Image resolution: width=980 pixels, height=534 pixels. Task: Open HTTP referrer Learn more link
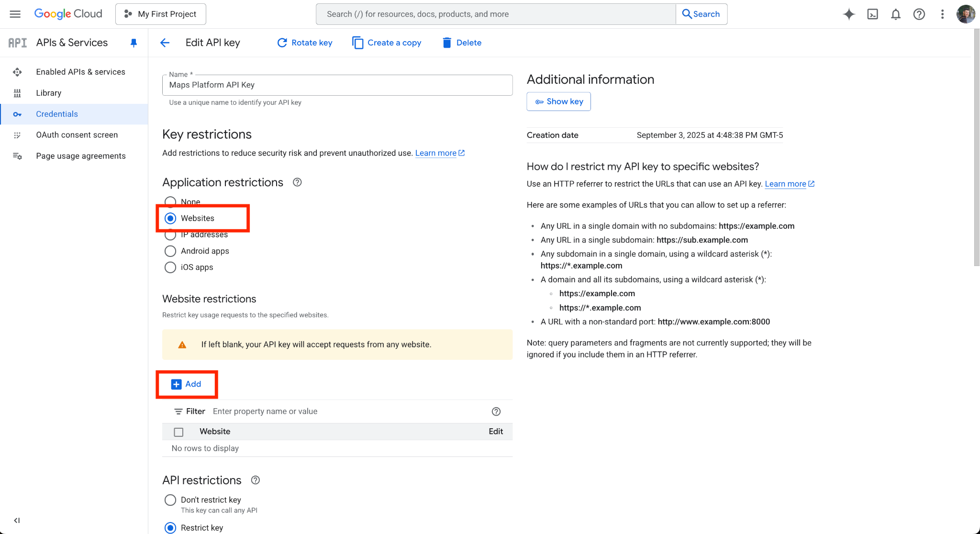[x=790, y=184]
